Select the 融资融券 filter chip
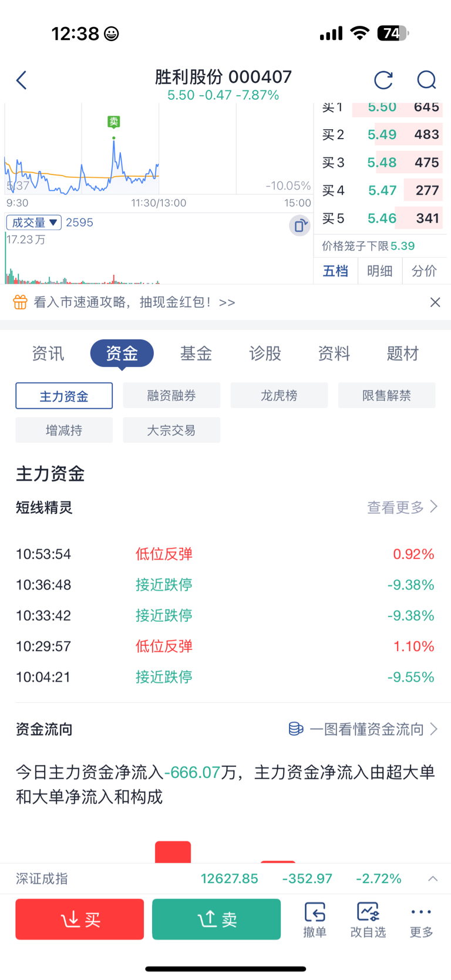Viewport: 451px width, 980px height. pyautogui.click(x=171, y=396)
